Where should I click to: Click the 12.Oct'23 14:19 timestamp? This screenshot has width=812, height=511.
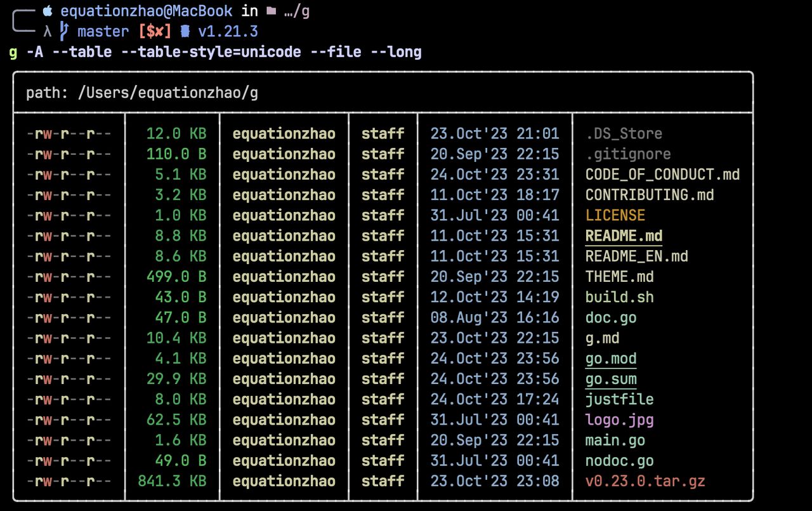click(x=495, y=297)
